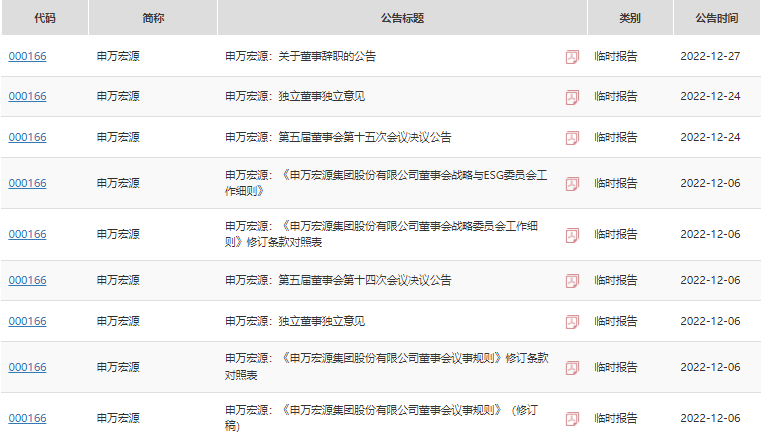The height and width of the screenshot is (443, 761).
Task: Click the 公告标题 column header
Action: coord(402,18)
